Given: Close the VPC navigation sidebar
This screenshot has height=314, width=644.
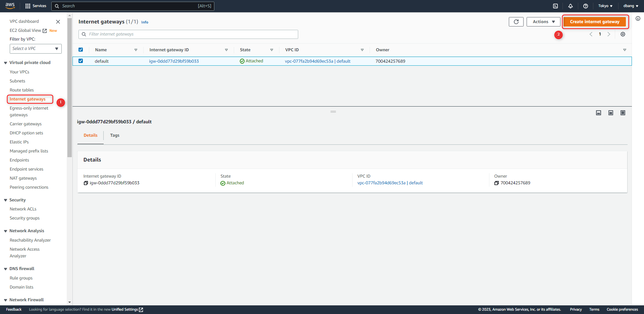Looking at the screenshot, I should click(x=58, y=22).
